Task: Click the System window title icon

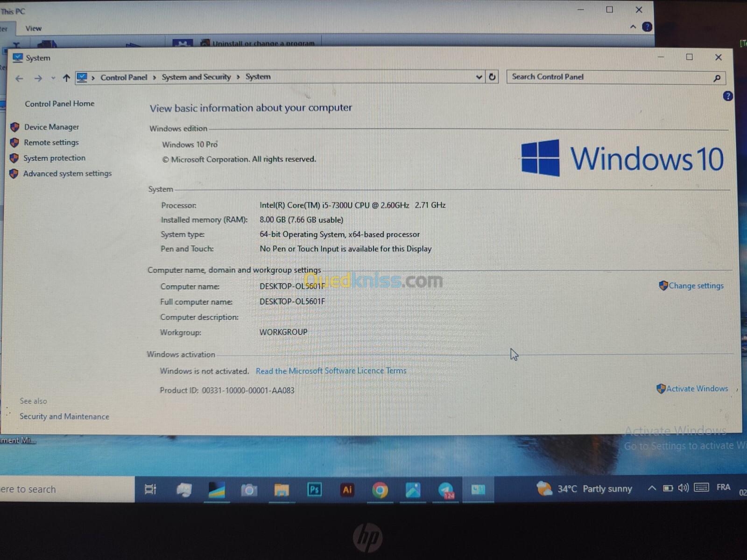Action: pos(18,58)
